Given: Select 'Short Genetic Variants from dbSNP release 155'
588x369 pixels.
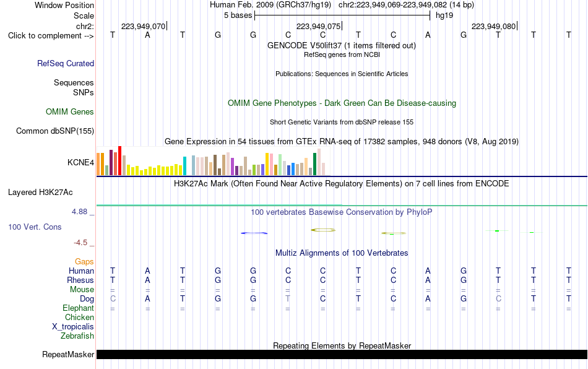Looking at the screenshot, I should (x=342, y=122).
